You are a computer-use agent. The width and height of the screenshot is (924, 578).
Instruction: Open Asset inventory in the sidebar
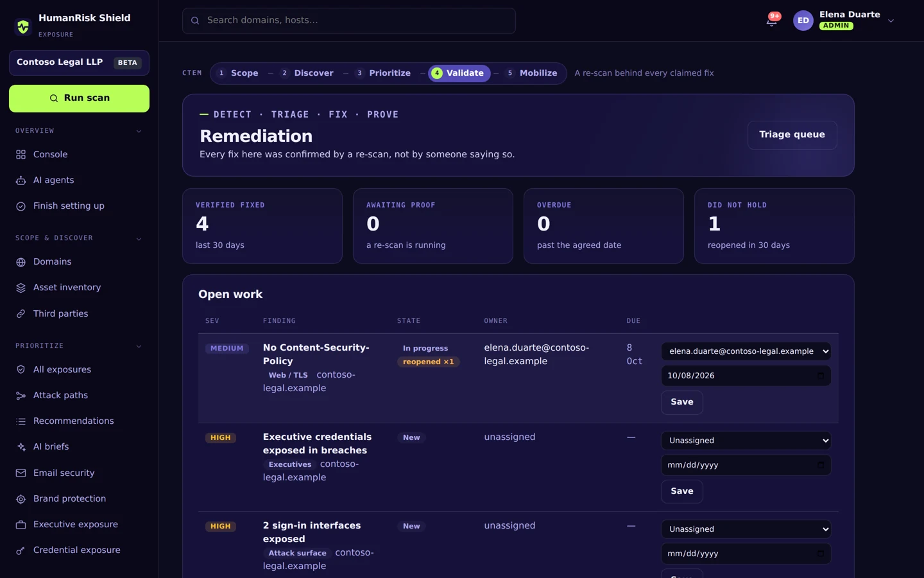point(79,288)
